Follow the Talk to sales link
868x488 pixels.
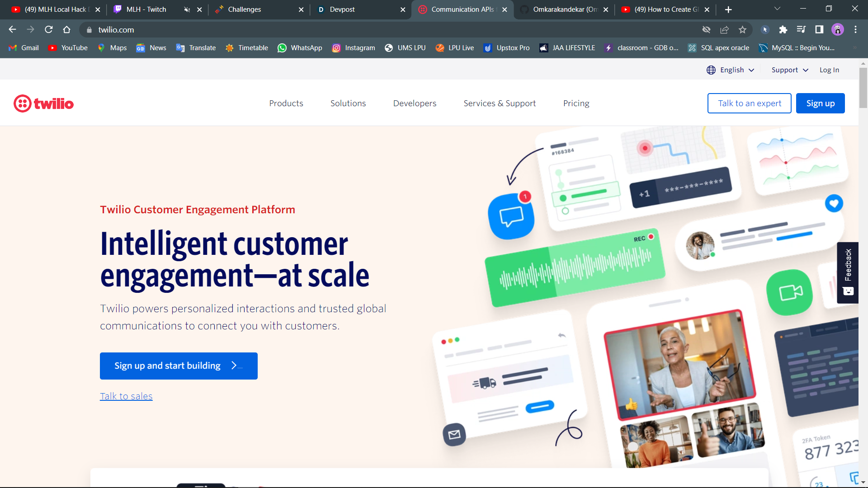[126, 396]
